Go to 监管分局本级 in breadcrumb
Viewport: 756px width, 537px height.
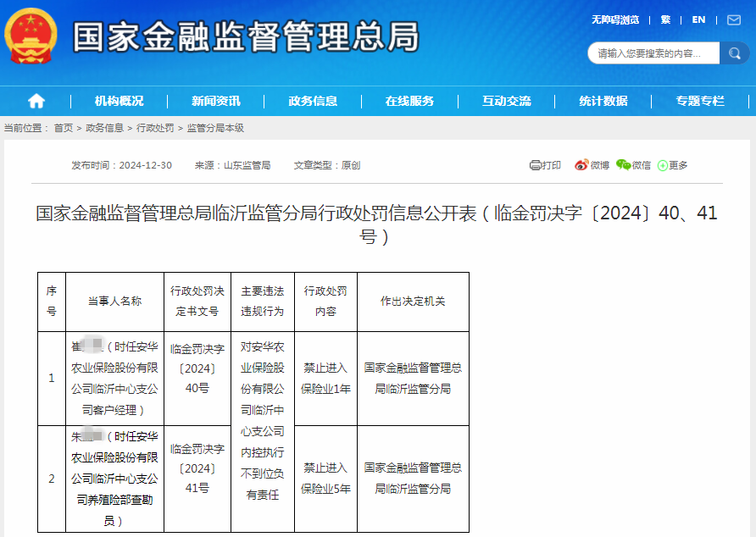pyautogui.click(x=215, y=128)
